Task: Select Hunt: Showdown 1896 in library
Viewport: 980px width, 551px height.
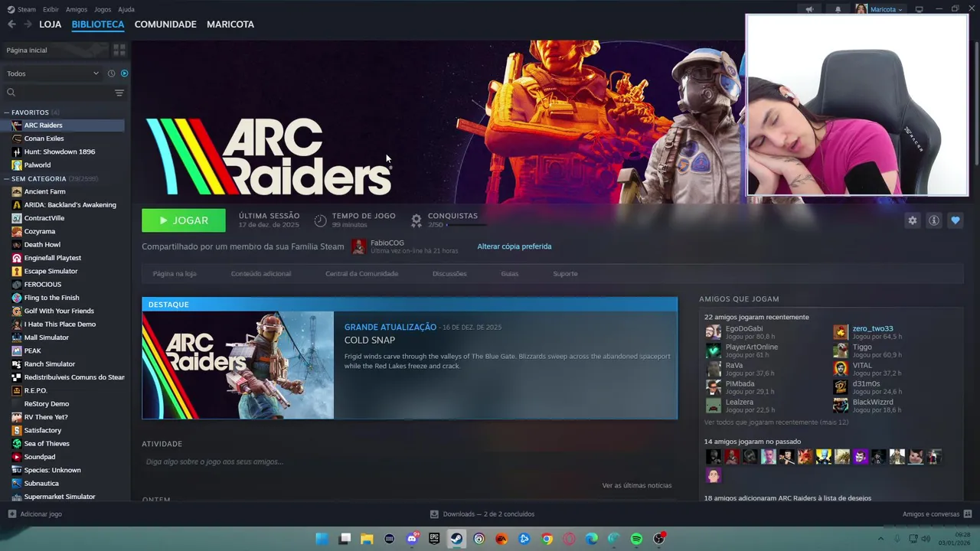Action: point(60,152)
